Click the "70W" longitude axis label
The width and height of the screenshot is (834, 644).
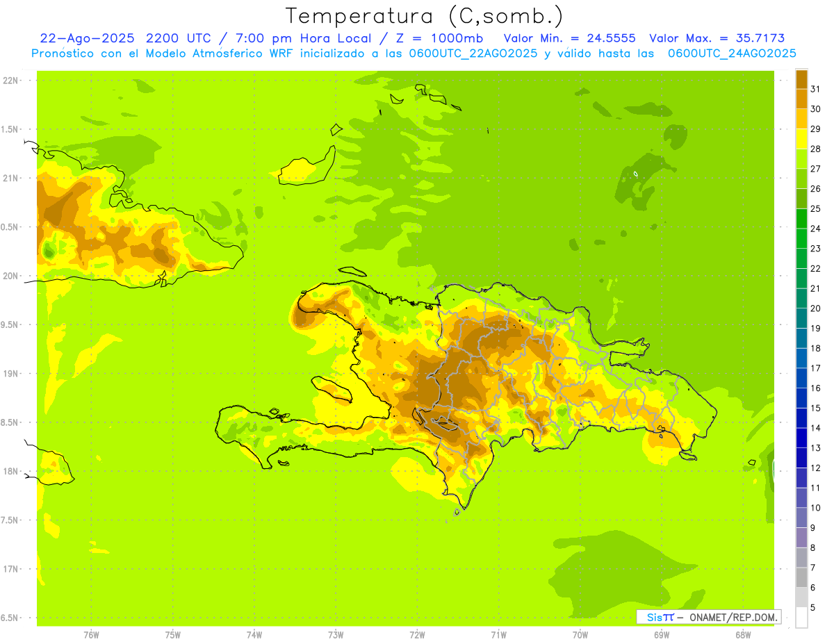580,634
